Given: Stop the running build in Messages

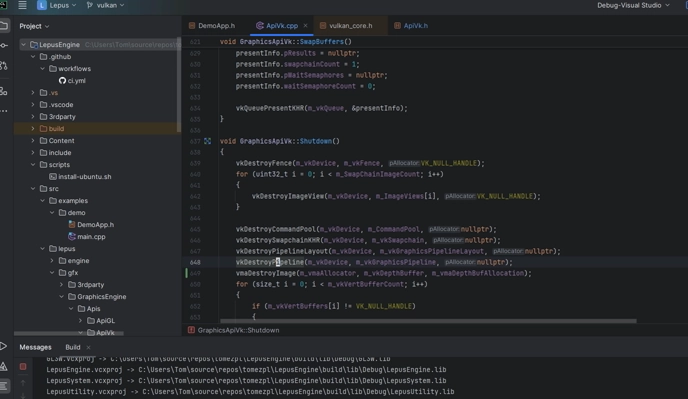Looking at the screenshot, I should 23,366.
